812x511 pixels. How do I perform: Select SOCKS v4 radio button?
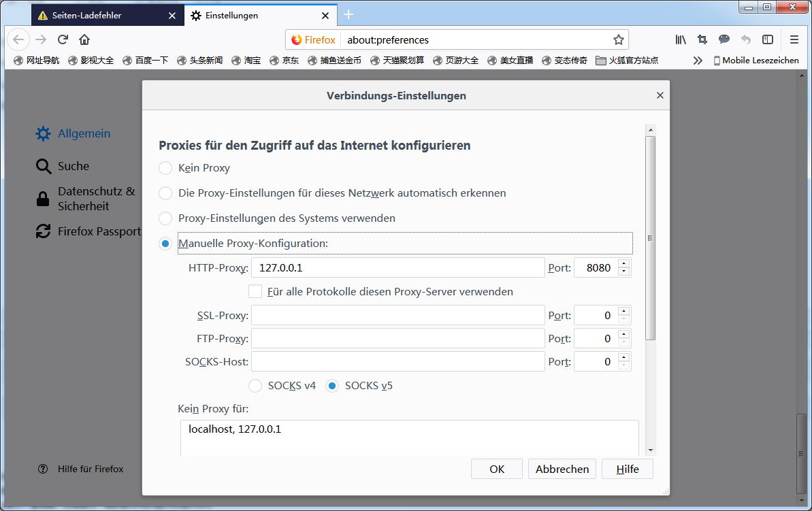[x=255, y=386]
